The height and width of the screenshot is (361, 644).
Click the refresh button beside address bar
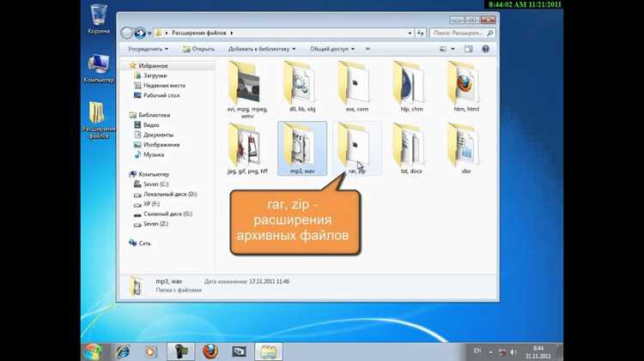421,33
